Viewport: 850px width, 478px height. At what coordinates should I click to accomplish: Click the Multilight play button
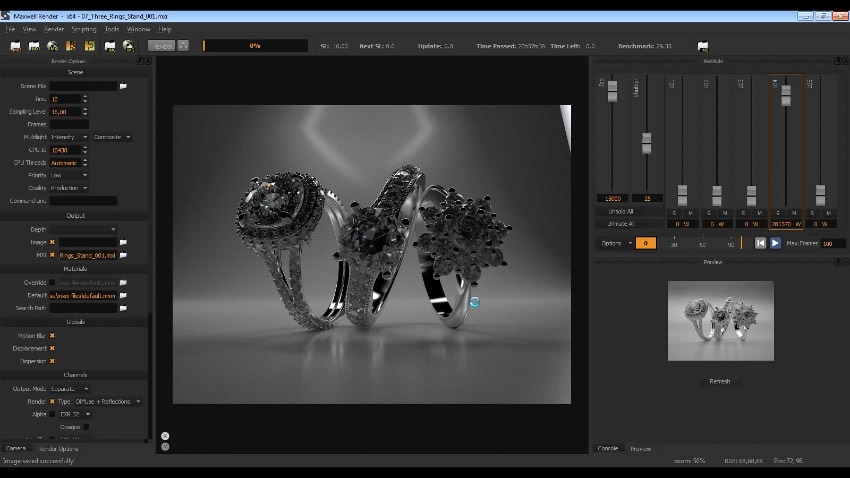775,243
